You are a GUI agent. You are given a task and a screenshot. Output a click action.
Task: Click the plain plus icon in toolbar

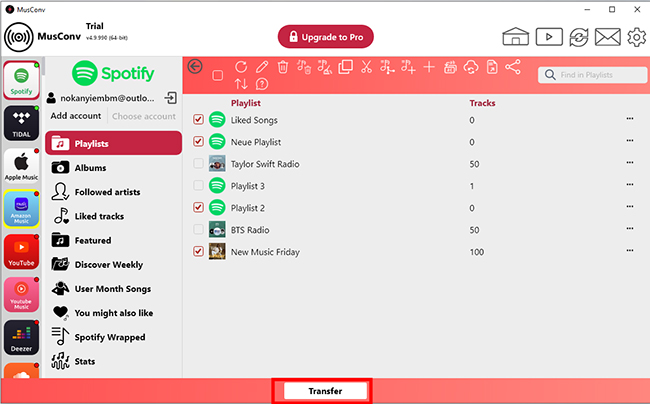[429, 67]
